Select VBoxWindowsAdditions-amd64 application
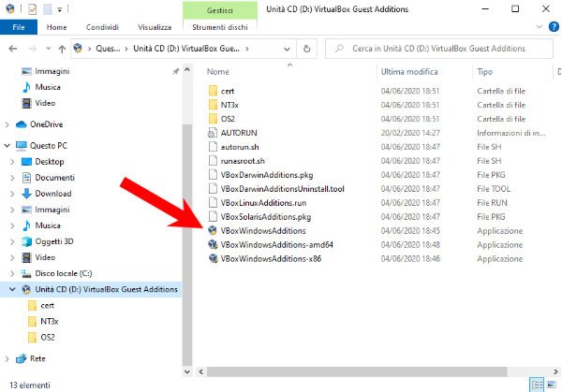Screen dimensions: 562x392 coord(276,244)
